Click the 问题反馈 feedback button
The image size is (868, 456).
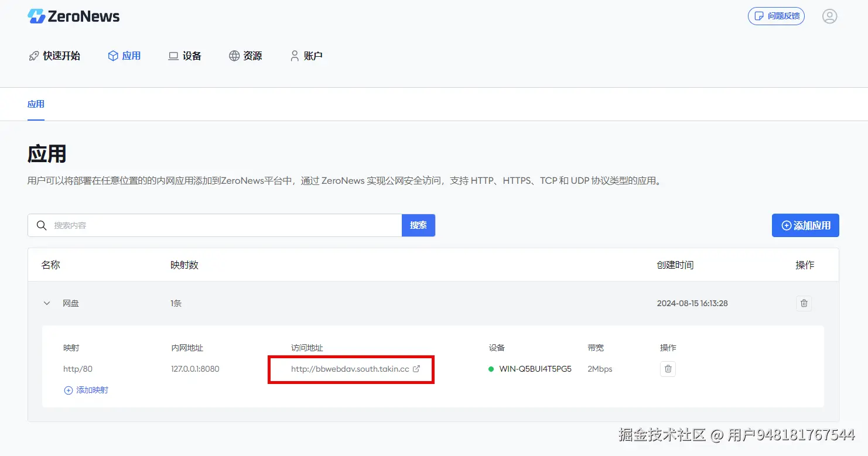[x=776, y=16]
